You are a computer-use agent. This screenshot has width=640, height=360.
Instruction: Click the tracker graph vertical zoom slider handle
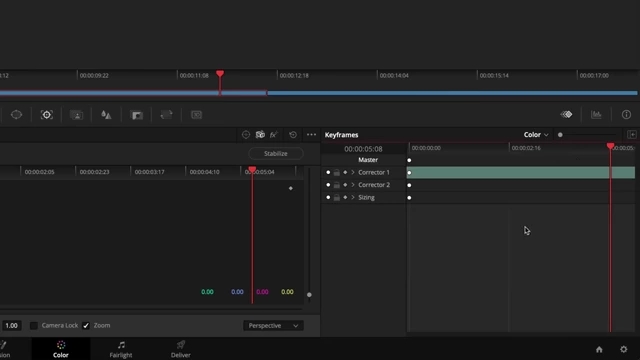pos(309,295)
